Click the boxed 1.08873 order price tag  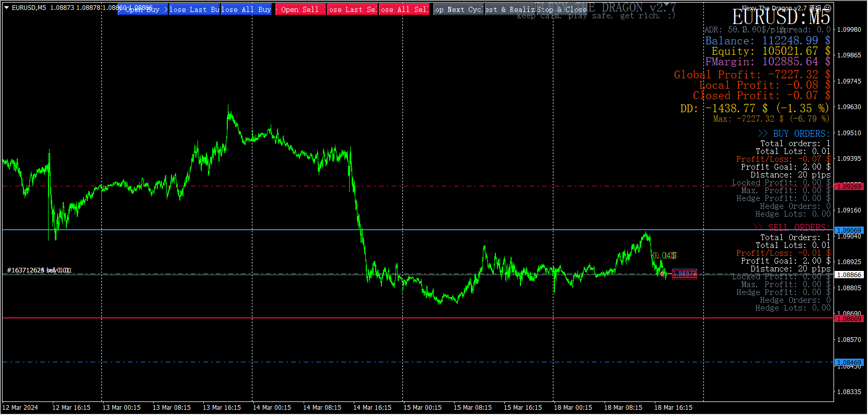coord(684,274)
